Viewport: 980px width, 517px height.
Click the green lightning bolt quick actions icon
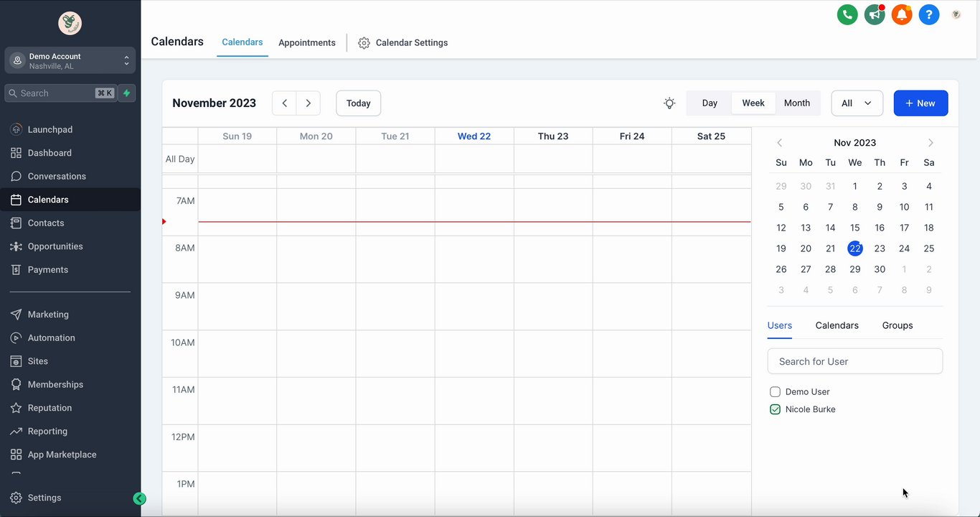(127, 93)
